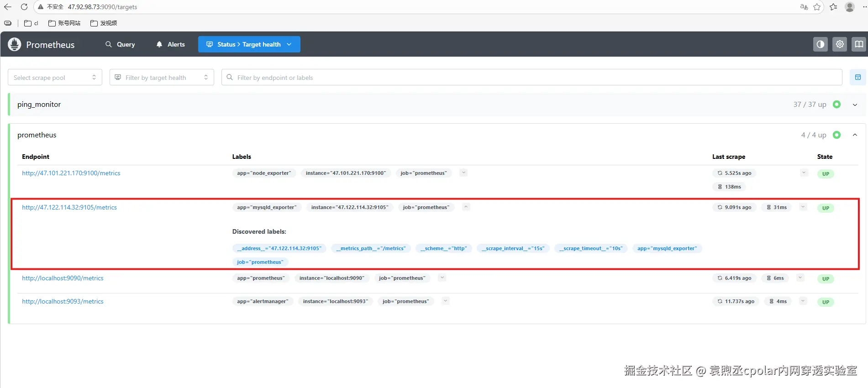Expand scrape details for 11.737s ago row

803,301
